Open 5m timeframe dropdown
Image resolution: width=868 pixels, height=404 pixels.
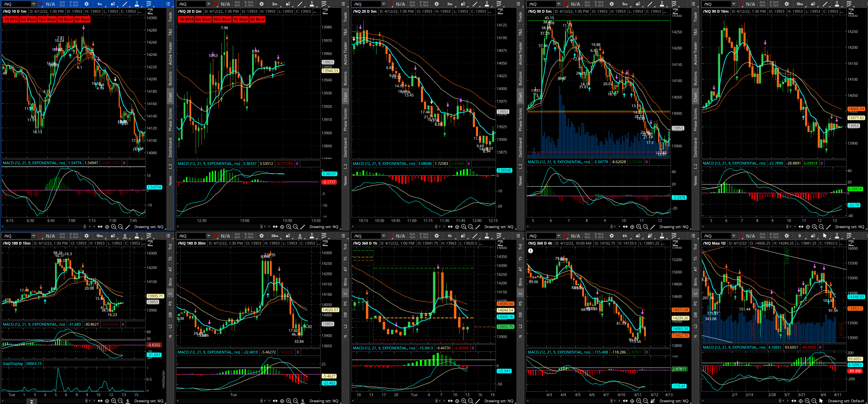point(625,4)
